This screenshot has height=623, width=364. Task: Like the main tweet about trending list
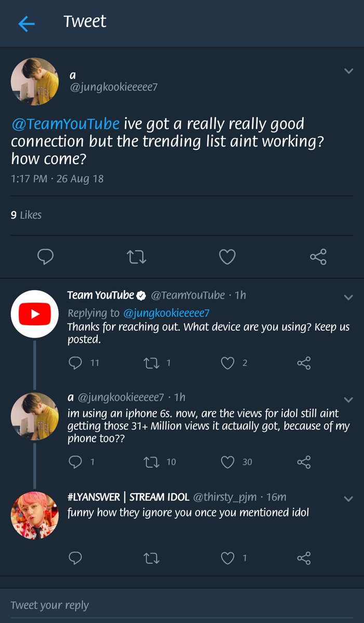(227, 256)
